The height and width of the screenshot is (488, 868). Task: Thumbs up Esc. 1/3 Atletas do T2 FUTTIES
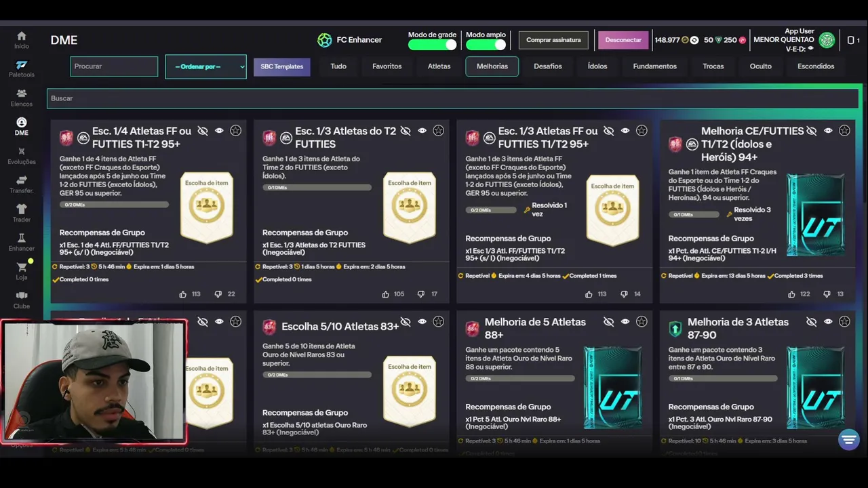[x=386, y=294]
